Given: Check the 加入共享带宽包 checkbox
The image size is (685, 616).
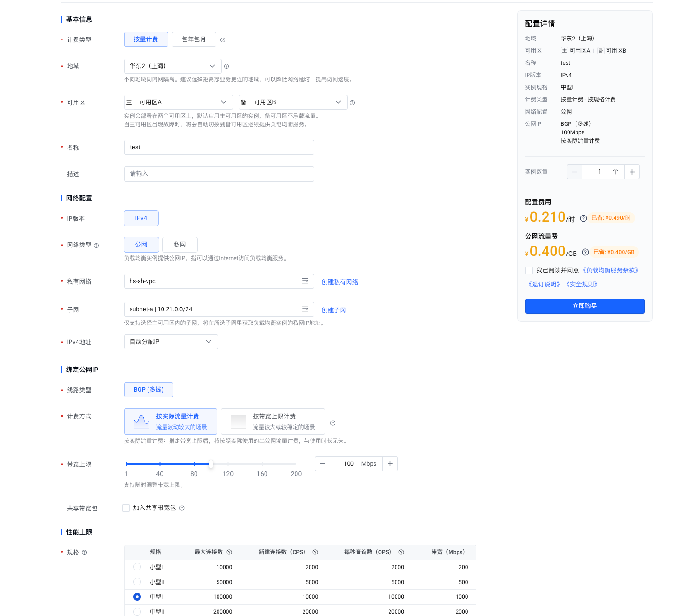Looking at the screenshot, I should [x=126, y=508].
